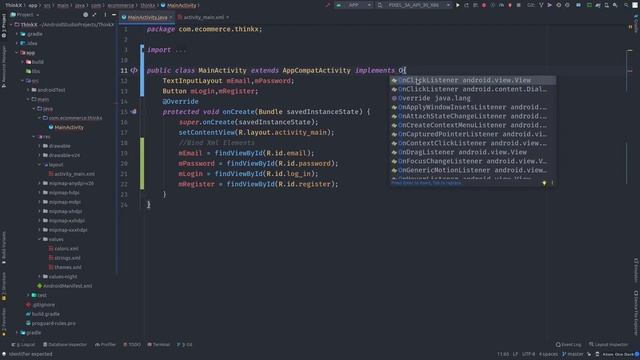Select OnClickListener android.view.View suggestion
This screenshot has height=360, width=640.
click(x=473, y=80)
